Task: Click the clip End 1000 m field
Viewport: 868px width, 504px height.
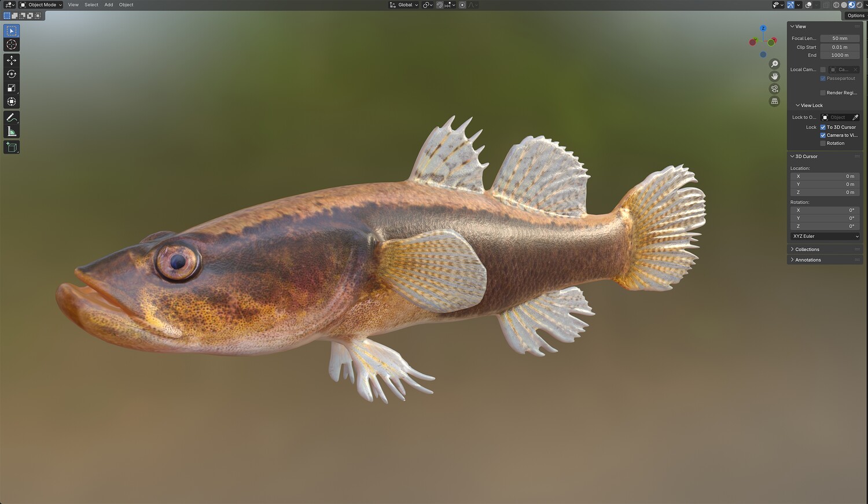Action: click(x=840, y=55)
